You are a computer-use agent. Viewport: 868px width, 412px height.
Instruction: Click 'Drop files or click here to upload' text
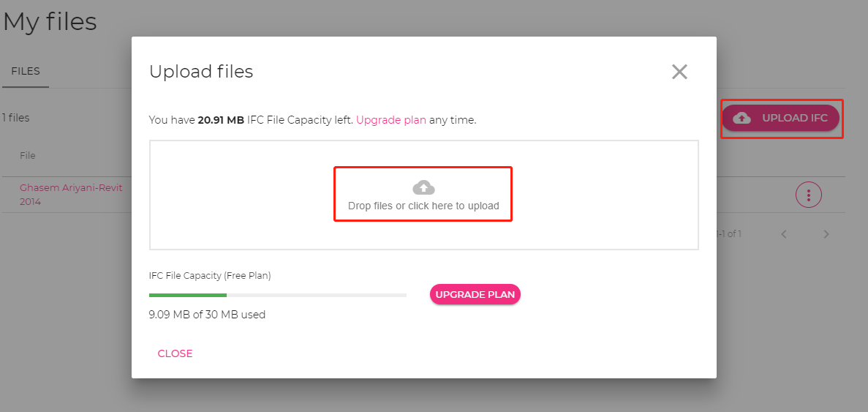point(423,206)
